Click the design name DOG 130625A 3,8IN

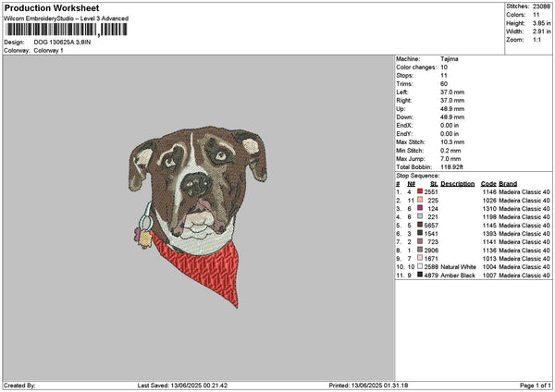(x=65, y=43)
